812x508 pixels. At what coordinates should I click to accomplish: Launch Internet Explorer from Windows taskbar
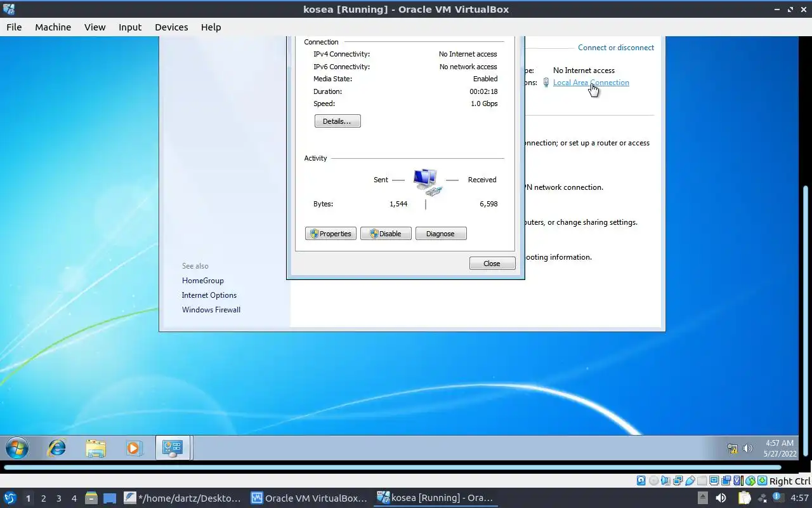(57, 448)
